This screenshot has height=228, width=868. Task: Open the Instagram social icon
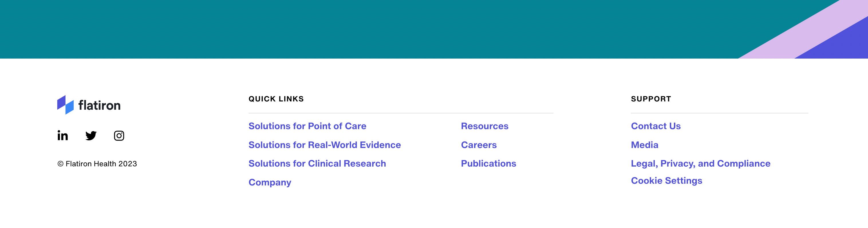[x=119, y=135]
